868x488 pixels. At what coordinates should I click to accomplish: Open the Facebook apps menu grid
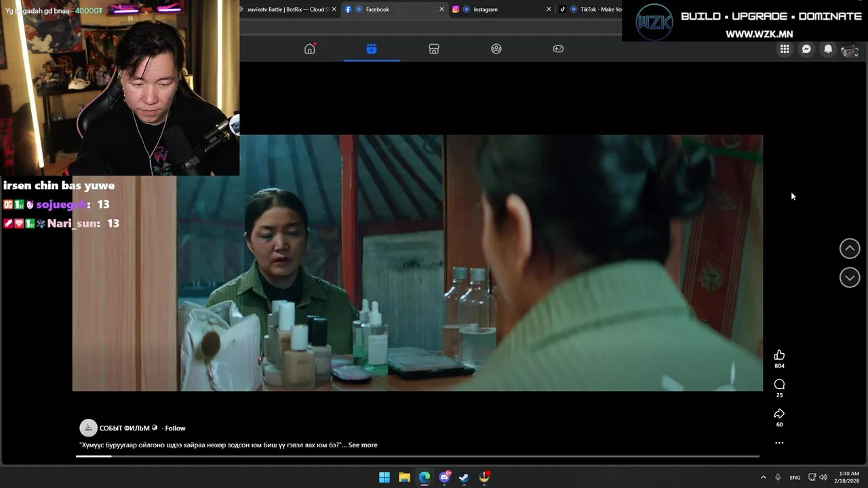click(785, 49)
